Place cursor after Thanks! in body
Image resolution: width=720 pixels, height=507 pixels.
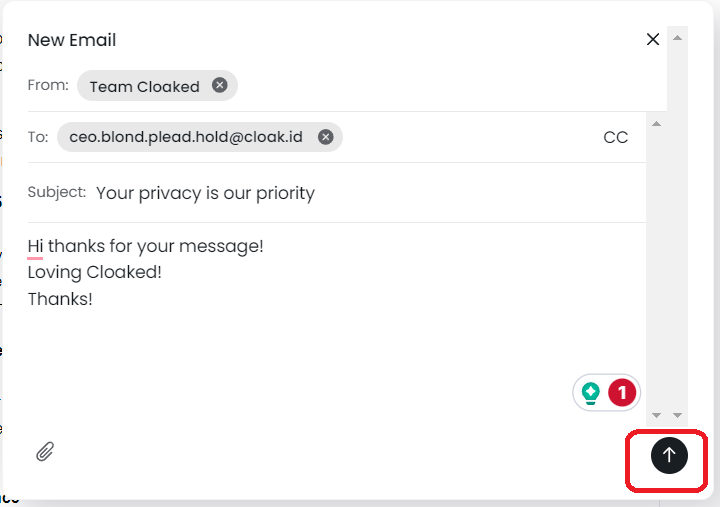coord(94,299)
